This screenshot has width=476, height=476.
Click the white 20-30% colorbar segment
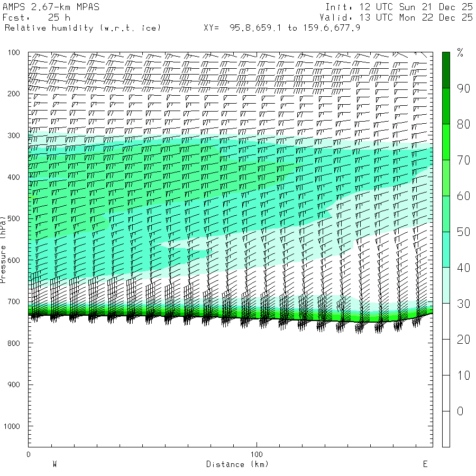pos(446,321)
